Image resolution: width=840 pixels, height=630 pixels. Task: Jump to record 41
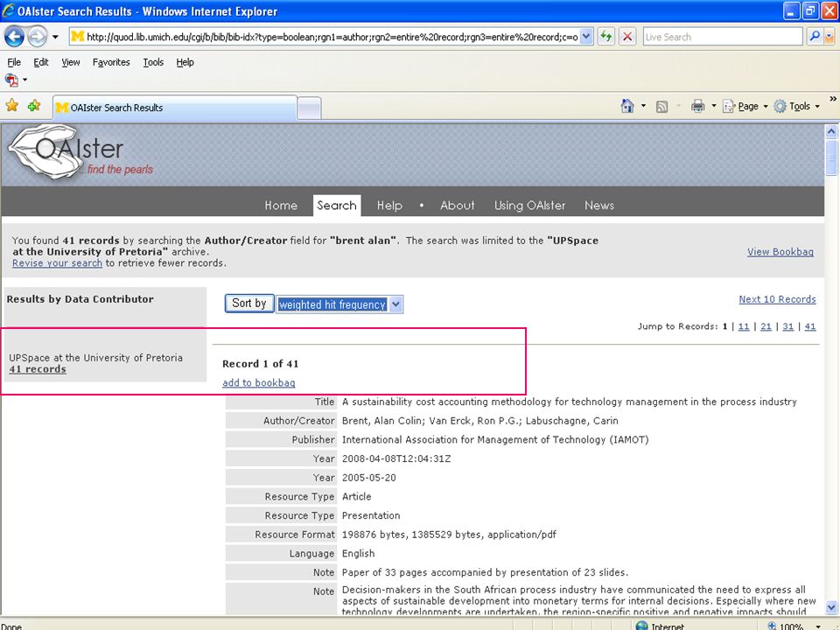coord(810,326)
